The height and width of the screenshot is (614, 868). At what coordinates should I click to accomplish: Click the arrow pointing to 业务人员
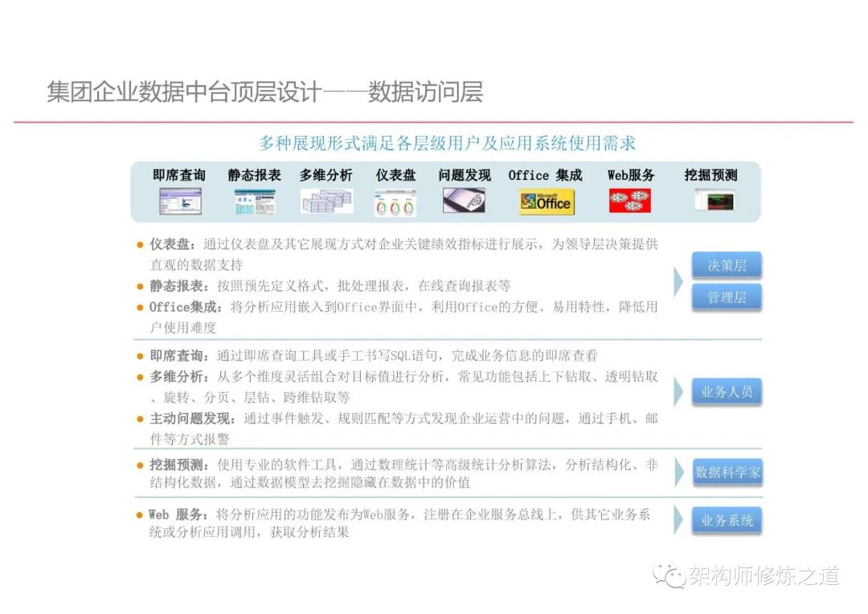point(678,392)
